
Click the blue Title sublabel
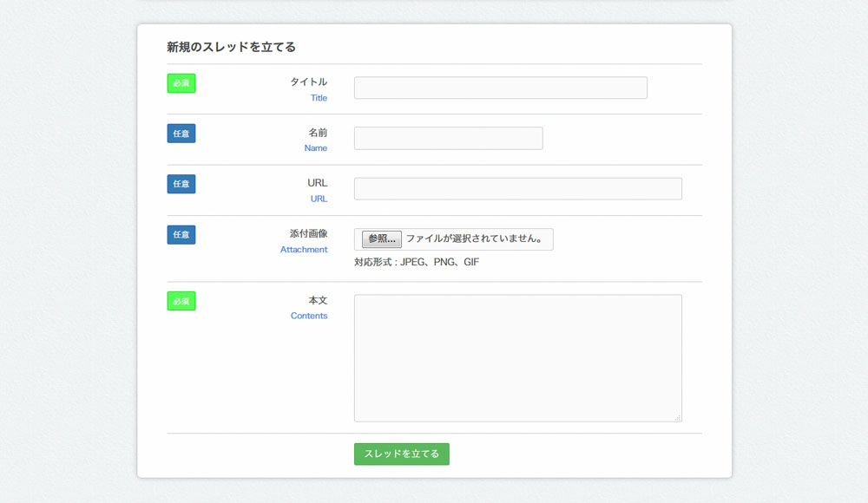[x=319, y=98]
